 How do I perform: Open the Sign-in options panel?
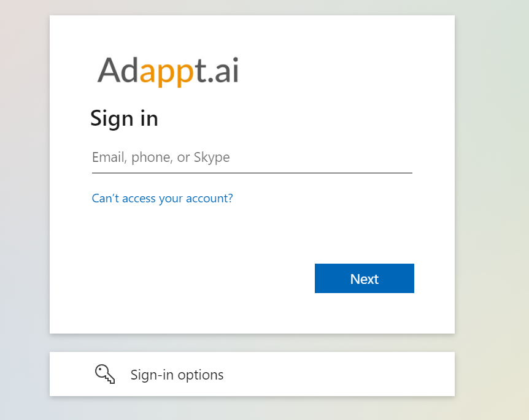[252, 374]
